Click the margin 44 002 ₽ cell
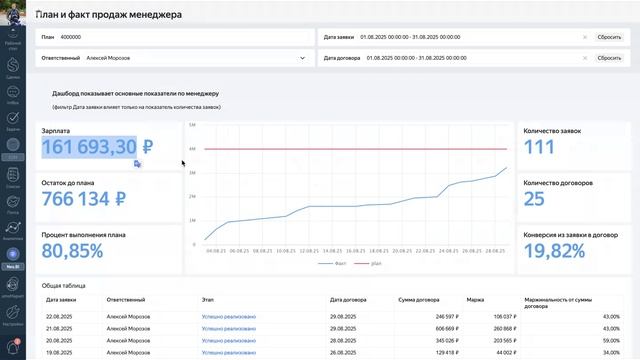Viewport: 640px width, 360px height. [x=506, y=353]
